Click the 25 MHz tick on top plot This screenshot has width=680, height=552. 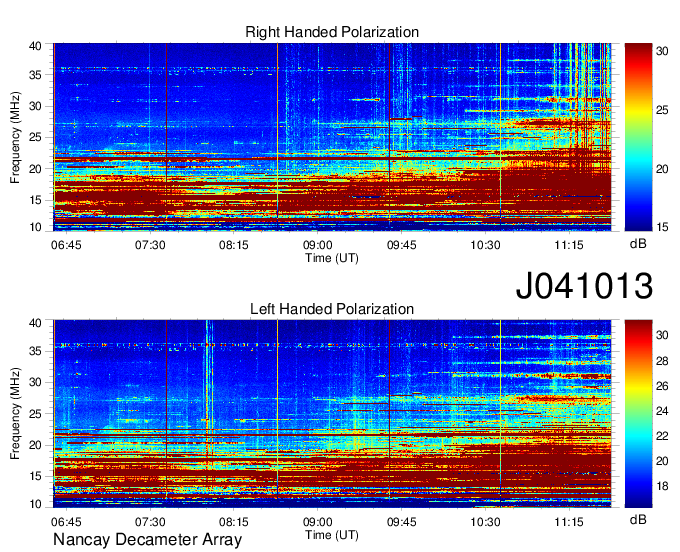click(x=35, y=137)
